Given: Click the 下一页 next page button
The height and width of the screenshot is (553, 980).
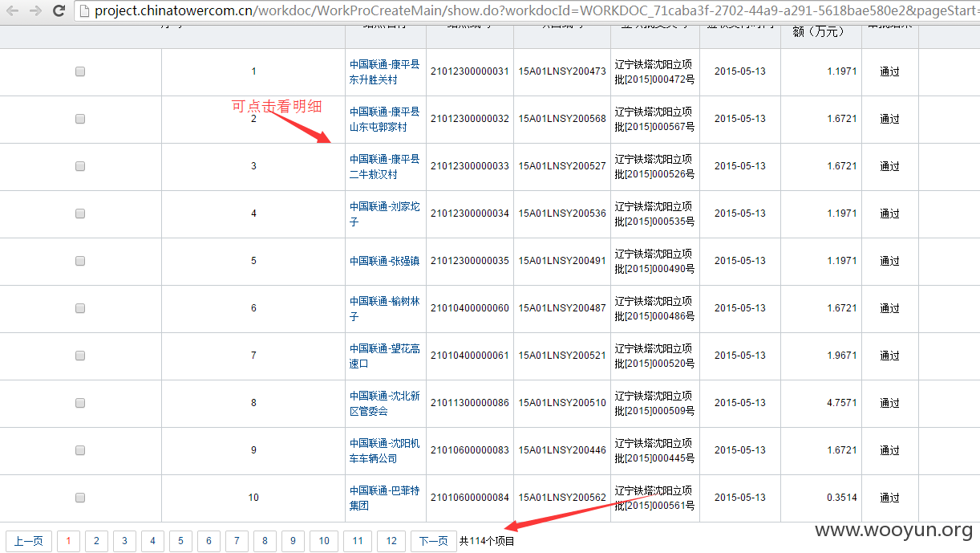Looking at the screenshot, I should [x=434, y=541].
